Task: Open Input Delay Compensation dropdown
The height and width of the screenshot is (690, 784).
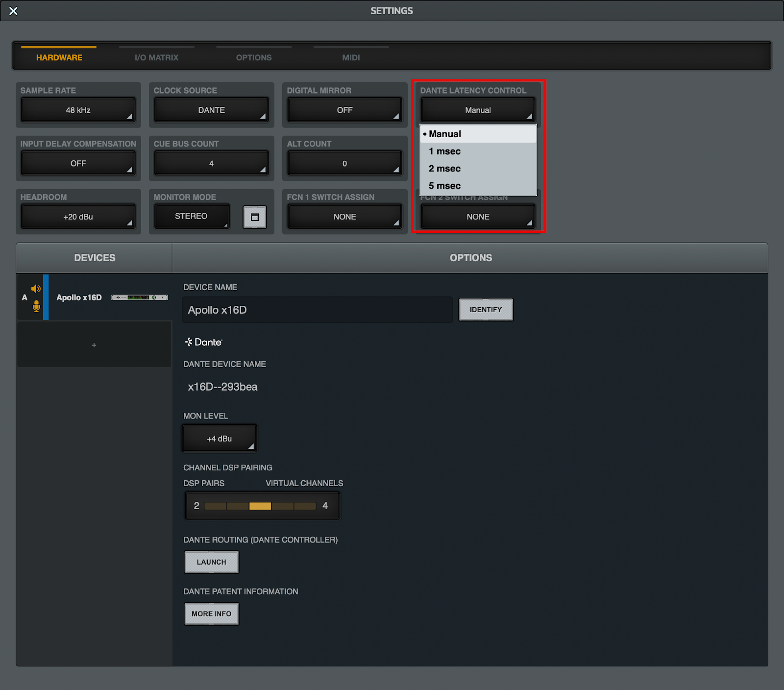Action: [x=78, y=163]
